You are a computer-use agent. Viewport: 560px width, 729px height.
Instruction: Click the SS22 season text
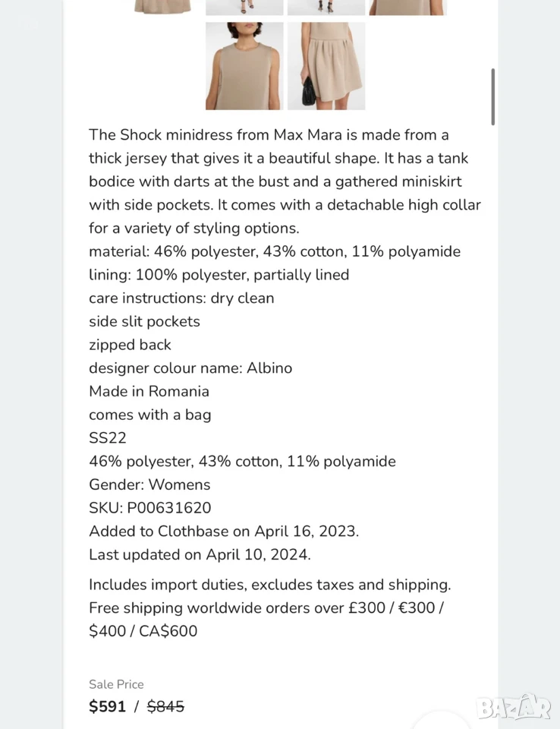[x=107, y=437]
